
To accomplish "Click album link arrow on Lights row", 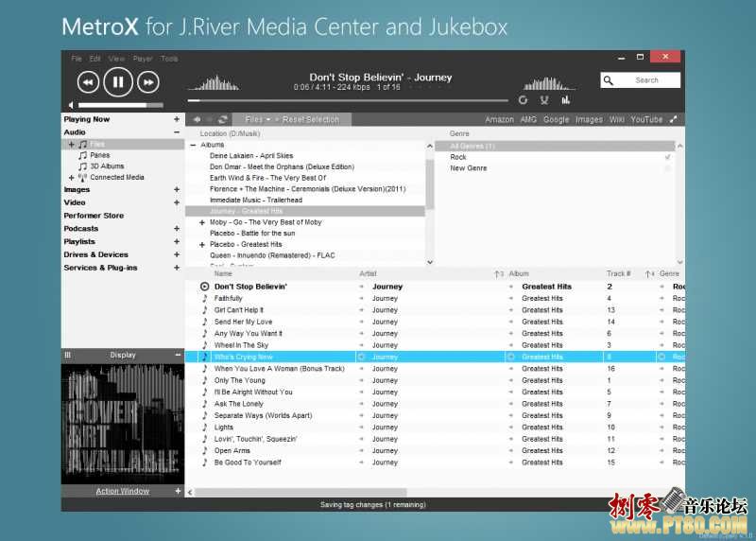I will [x=511, y=428].
